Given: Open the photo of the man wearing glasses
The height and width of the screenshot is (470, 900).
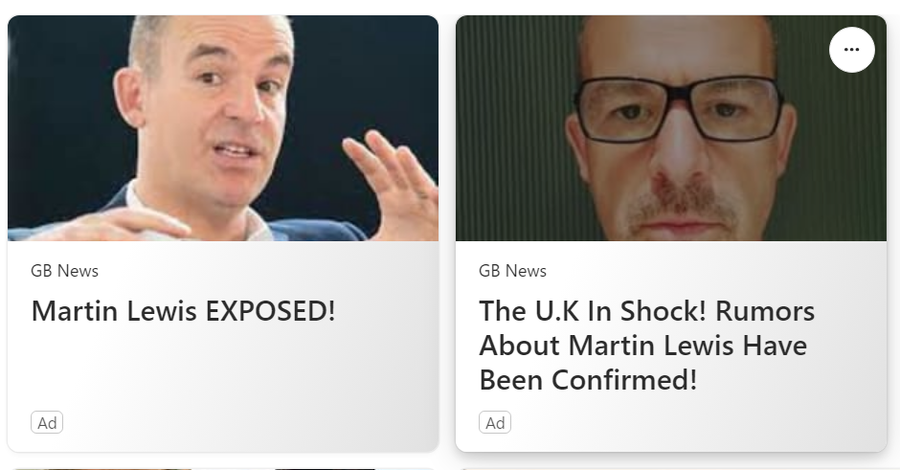Looking at the screenshot, I should point(671,128).
